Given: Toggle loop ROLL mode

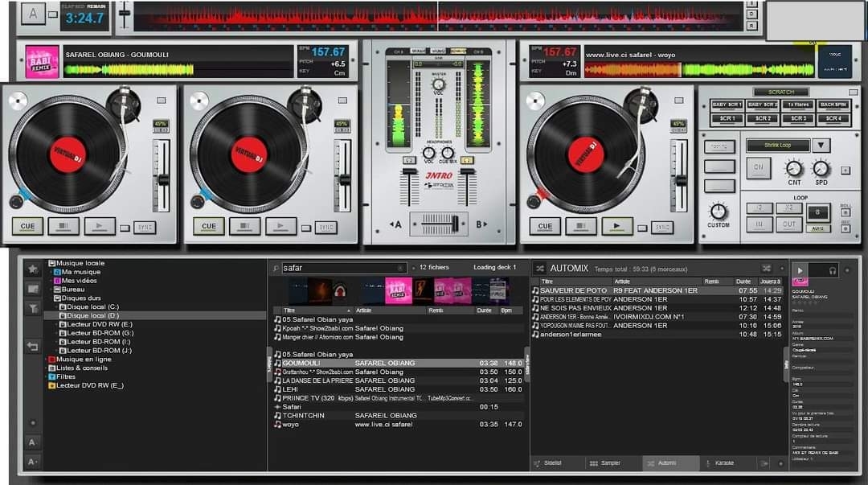Looking at the screenshot, I should (x=845, y=212).
